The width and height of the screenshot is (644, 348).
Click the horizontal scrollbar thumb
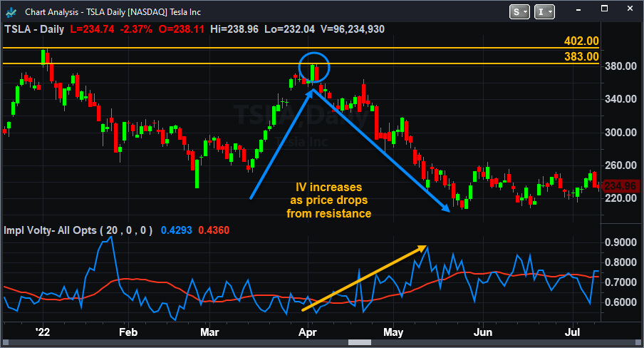click(360, 342)
